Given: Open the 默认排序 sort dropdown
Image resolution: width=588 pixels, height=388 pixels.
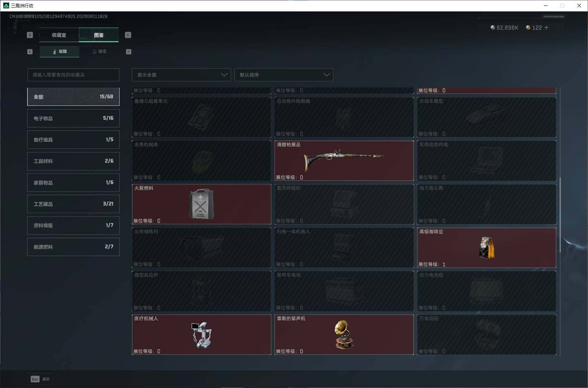Looking at the screenshot, I should point(284,75).
